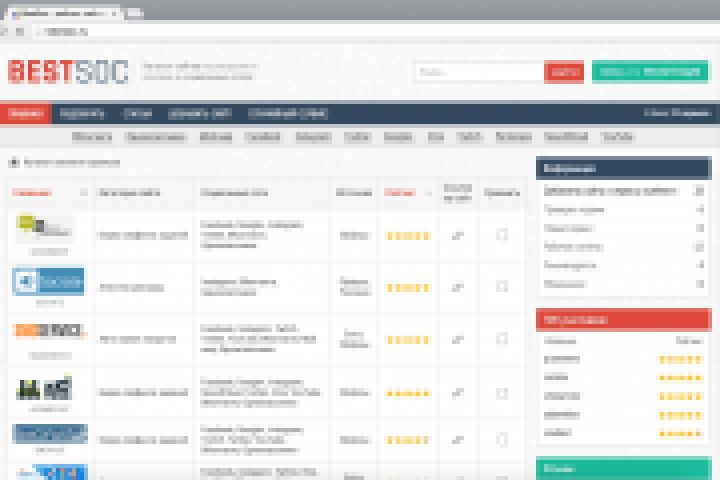Screen dimensions: 720x480
Task: Toggle the sort arrow beside the red first column header
Action: point(84,192)
